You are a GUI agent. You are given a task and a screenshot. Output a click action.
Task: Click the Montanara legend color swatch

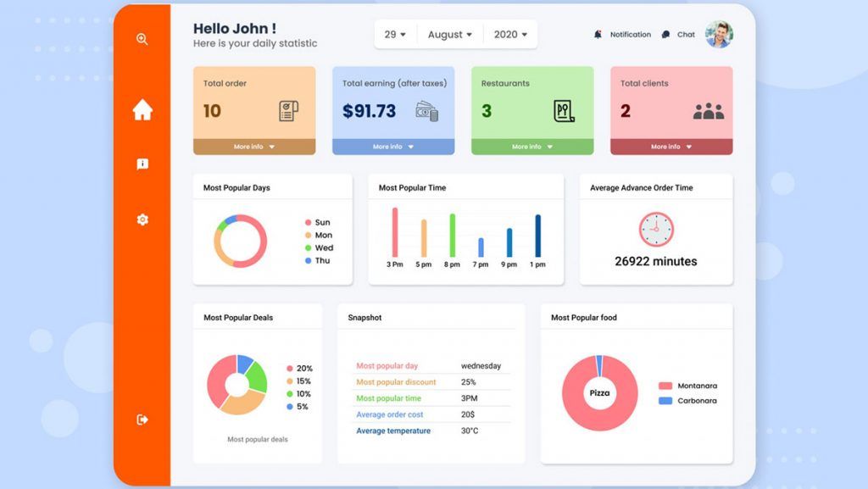(x=665, y=386)
